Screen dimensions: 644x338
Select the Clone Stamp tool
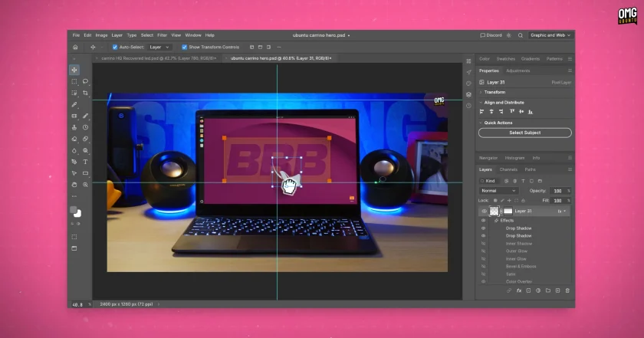74,127
